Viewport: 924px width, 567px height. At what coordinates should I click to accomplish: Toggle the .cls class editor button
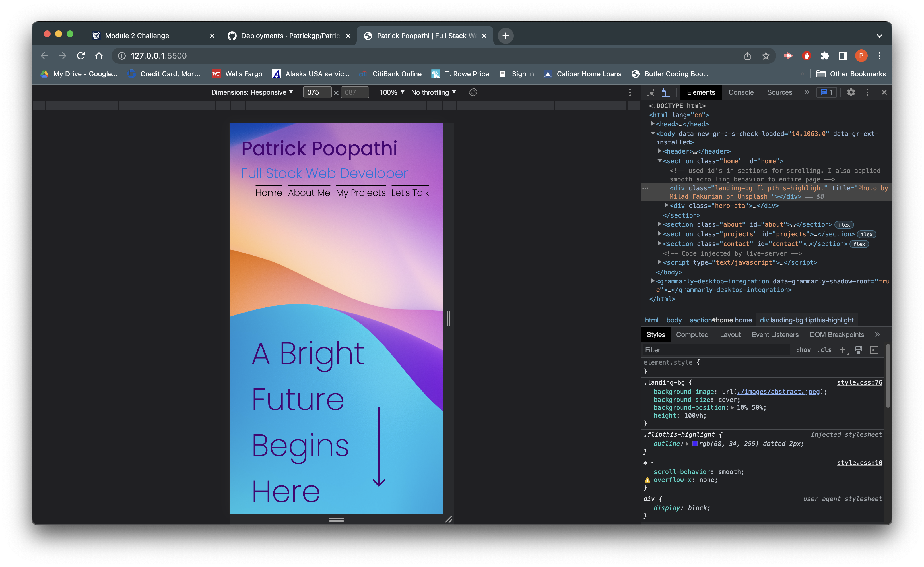pyautogui.click(x=825, y=350)
